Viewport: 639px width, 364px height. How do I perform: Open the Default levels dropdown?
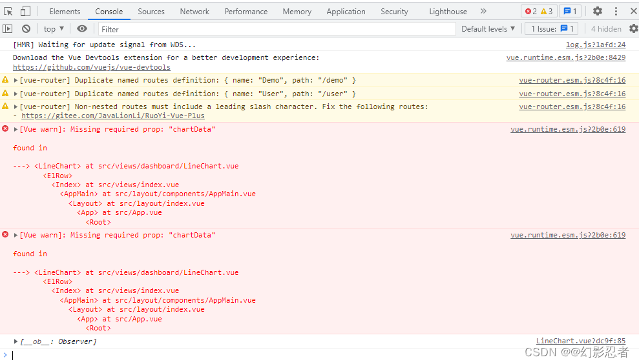pyautogui.click(x=488, y=29)
